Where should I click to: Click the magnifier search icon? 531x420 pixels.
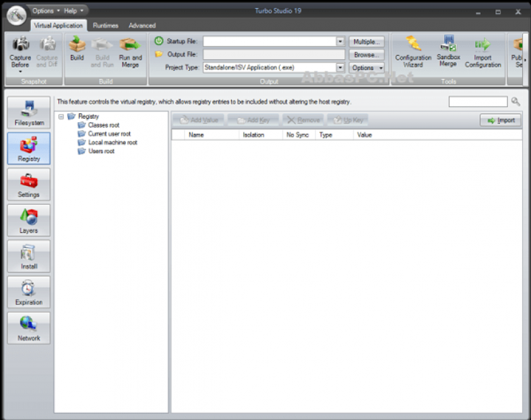(x=516, y=101)
